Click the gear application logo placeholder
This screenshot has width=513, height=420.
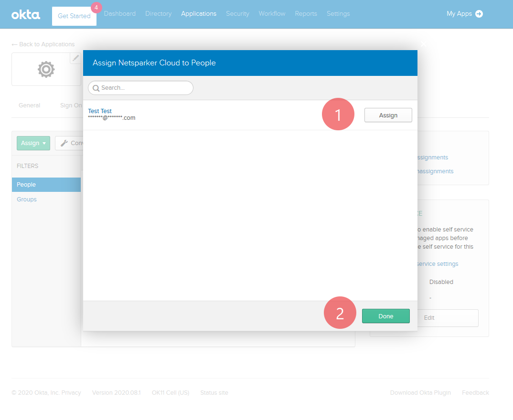pos(46,70)
